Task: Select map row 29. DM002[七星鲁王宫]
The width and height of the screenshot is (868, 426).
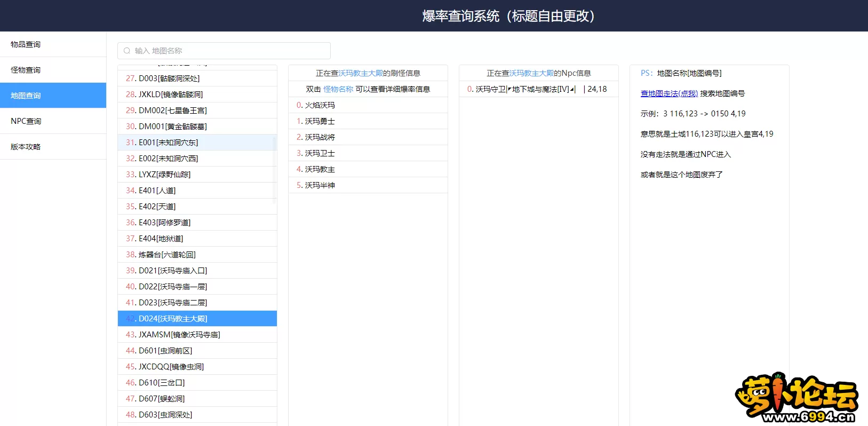Action: [x=197, y=111]
